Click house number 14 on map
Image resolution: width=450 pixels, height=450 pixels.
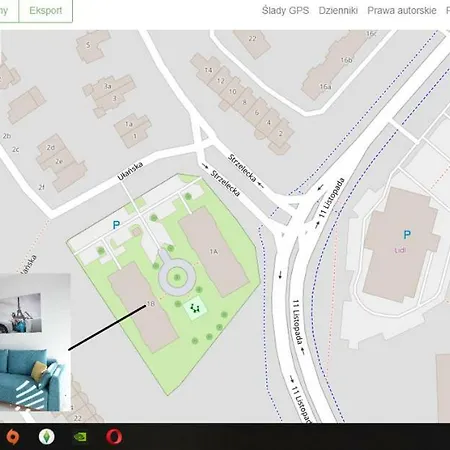click(208, 70)
